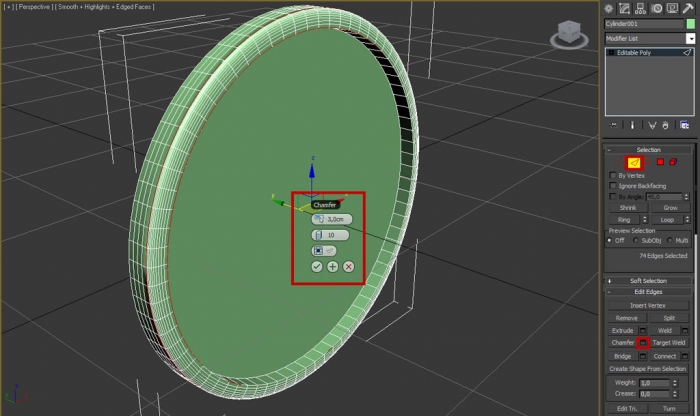Open Configure Modifier Sets icon

(x=684, y=125)
